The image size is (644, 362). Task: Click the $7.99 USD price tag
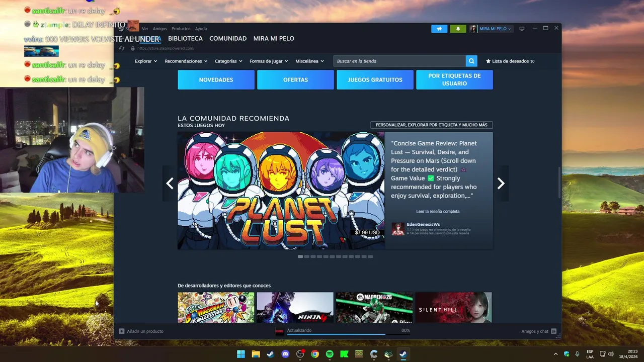point(367,232)
